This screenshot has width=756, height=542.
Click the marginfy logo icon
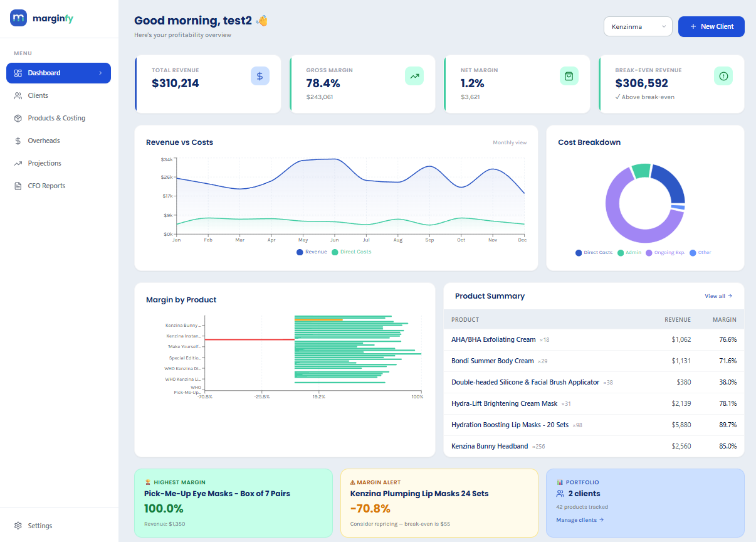click(x=18, y=18)
